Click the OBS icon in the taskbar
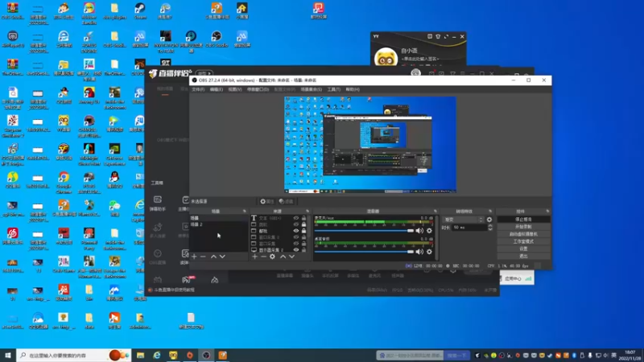Screen dimensions: 644x362 [x=206, y=356]
